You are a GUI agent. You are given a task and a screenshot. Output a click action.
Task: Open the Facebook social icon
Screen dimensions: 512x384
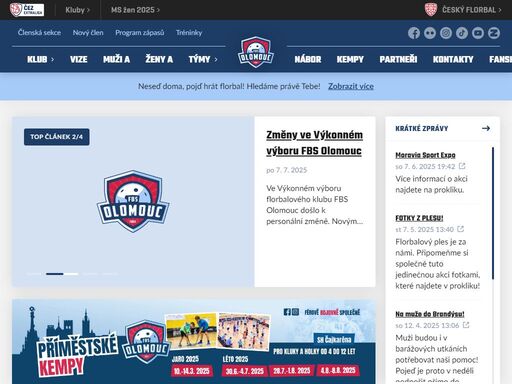414,33
